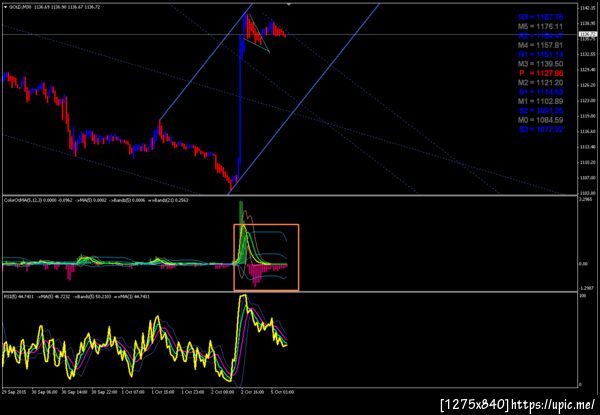This screenshot has height=415, width=600.
Task: Click the 29 Sep 2015 date on the time axis
Action: coord(13,392)
